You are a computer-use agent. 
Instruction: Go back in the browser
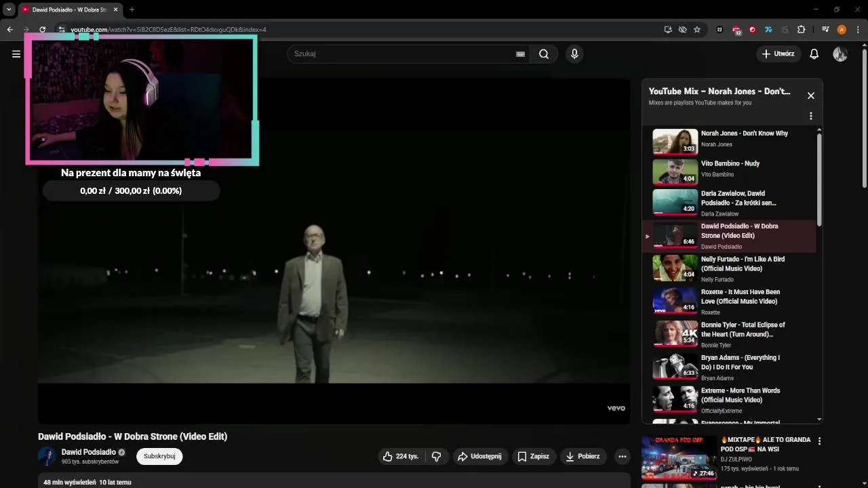(9, 29)
